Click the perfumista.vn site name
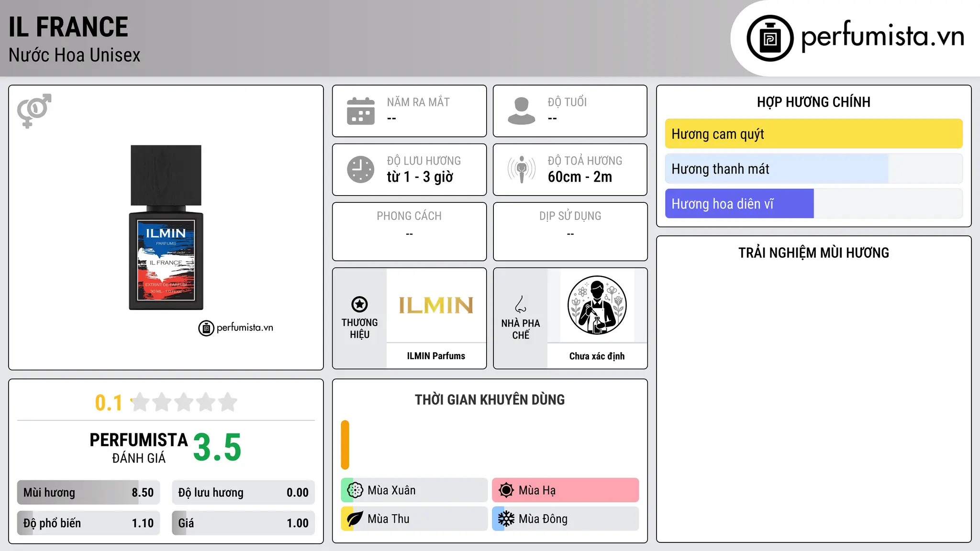The image size is (980, 551). (882, 36)
